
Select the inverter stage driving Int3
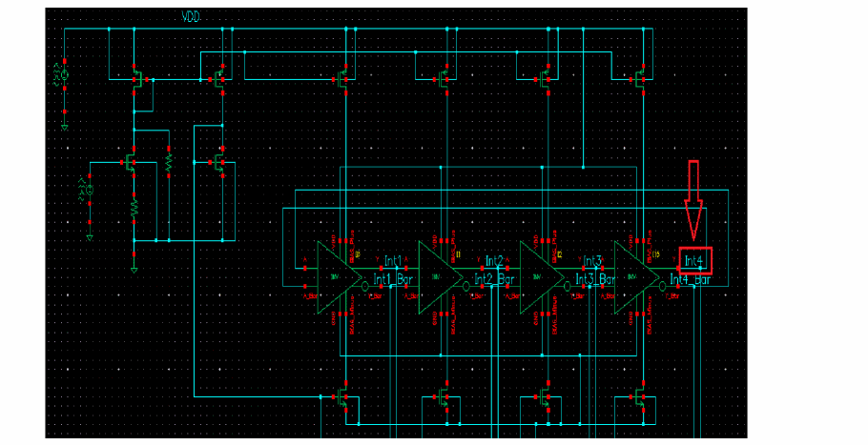pos(542,277)
